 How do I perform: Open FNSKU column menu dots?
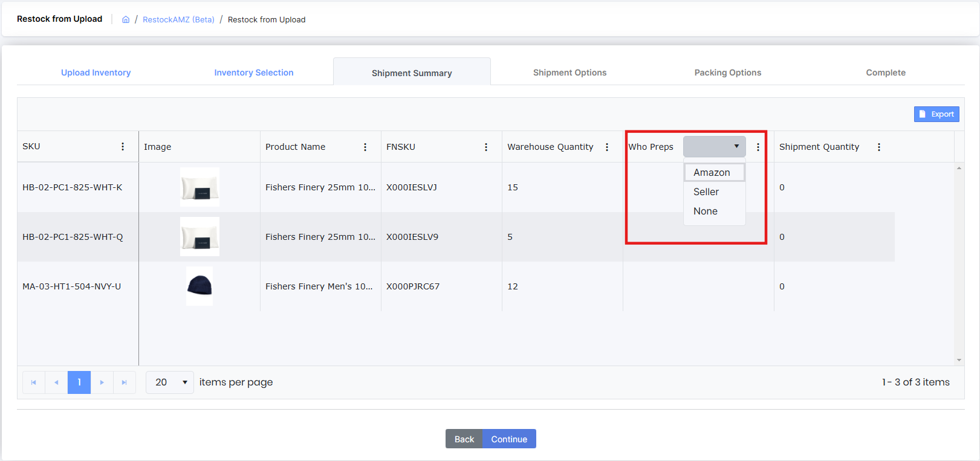[486, 147]
